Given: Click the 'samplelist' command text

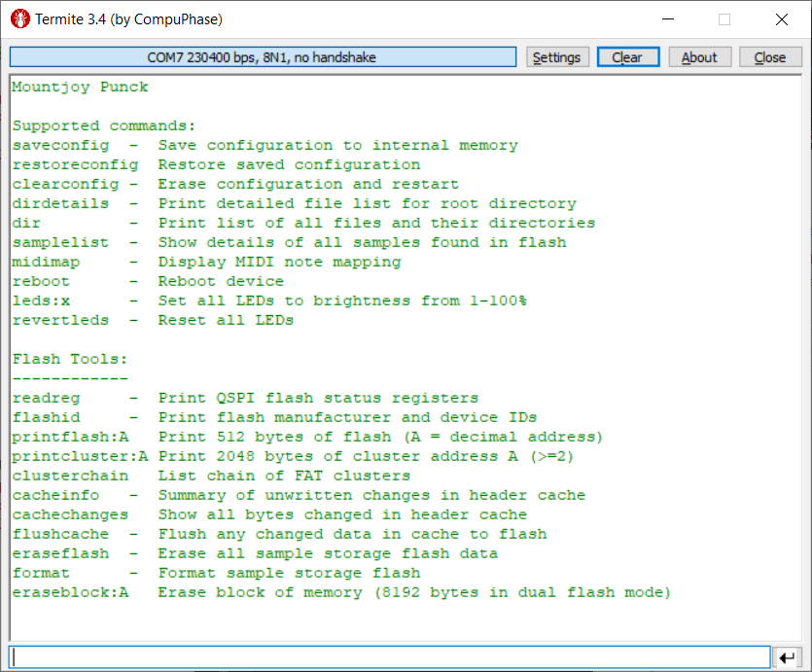Looking at the screenshot, I should tap(60, 242).
